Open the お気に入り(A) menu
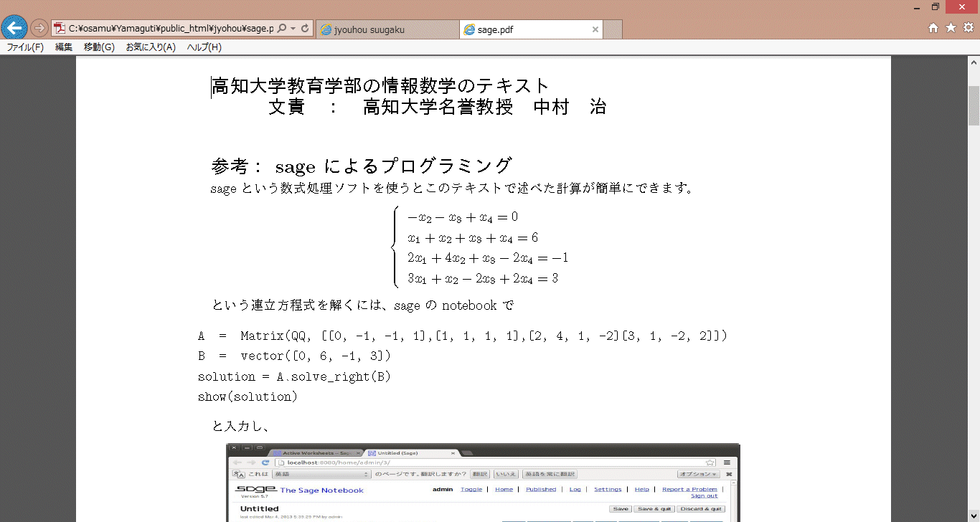Screen dimensions: 980x522 coord(151,47)
